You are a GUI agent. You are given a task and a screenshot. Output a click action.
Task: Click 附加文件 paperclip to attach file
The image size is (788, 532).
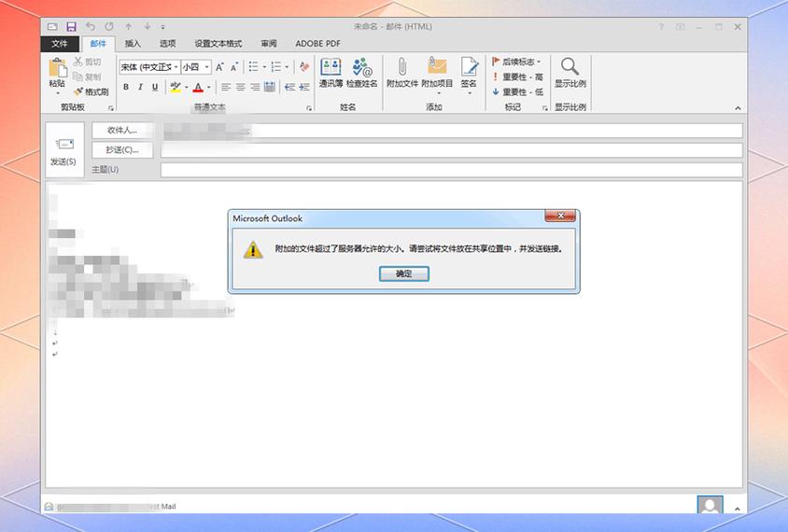click(402, 73)
